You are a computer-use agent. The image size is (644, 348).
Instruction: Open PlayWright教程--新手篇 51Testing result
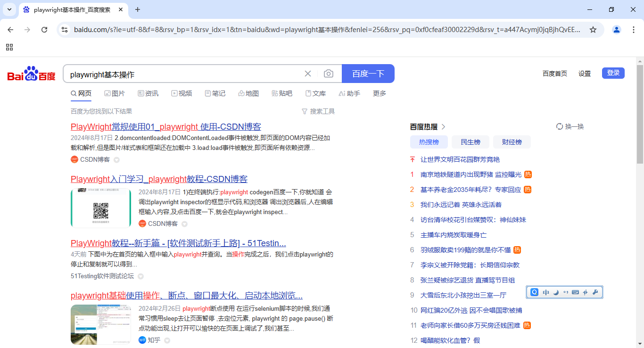[x=178, y=243]
